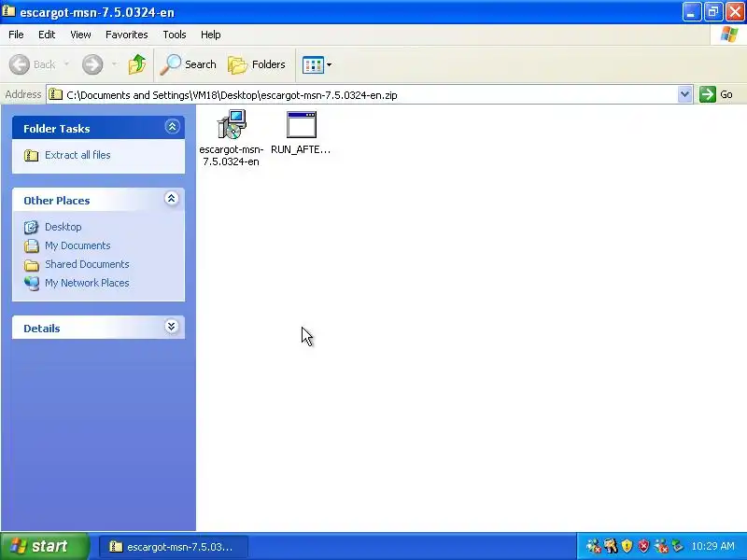The height and width of the screenshot is (560, 747).
Task: Open the Help menu
Action: [211, 35]
